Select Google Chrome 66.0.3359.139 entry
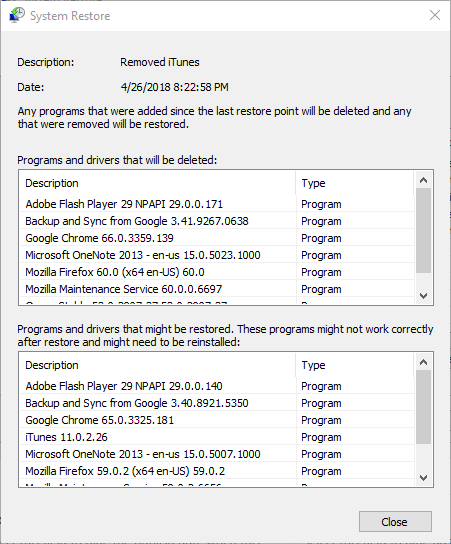Viewport: 451px width, 544px height. pyautogui.click(x=217, y=238)
